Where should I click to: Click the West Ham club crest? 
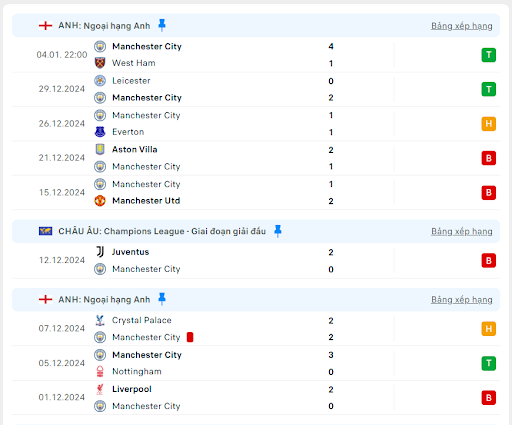tap(100, 63)
